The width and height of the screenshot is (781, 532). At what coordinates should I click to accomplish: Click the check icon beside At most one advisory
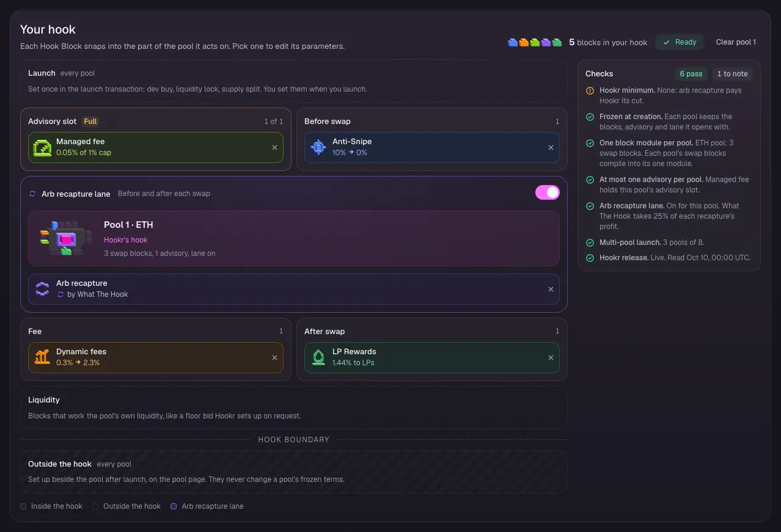[x=590, y=180]
